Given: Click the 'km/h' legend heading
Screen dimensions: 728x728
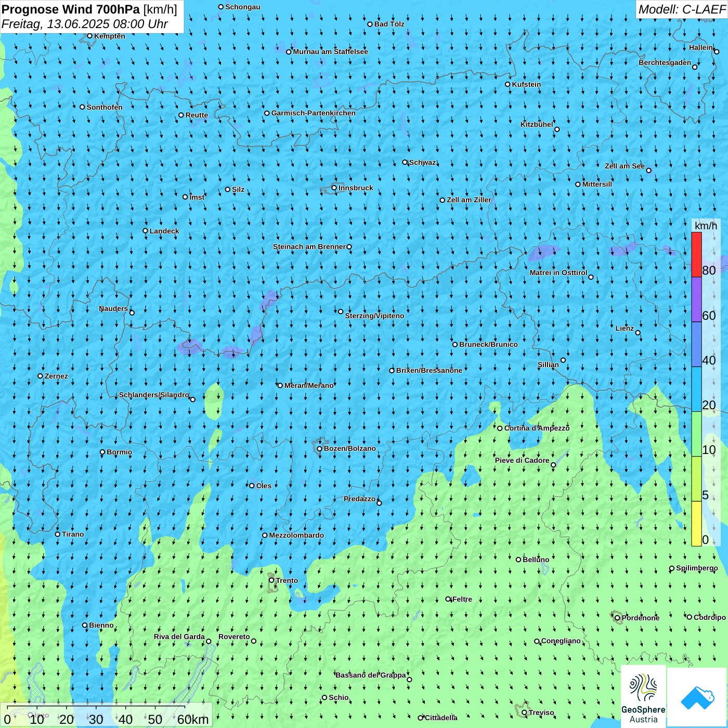Looking at the screenshot, I should (706, 226).
